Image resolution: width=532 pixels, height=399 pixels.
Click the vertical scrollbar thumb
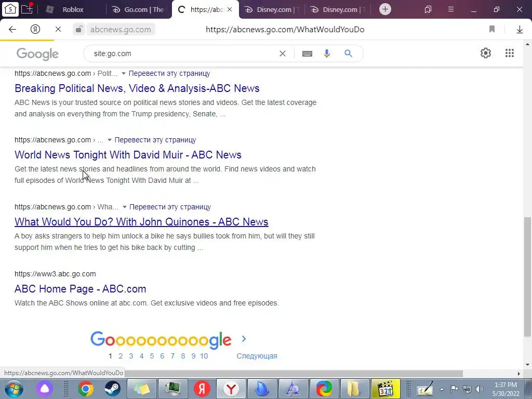528,276
